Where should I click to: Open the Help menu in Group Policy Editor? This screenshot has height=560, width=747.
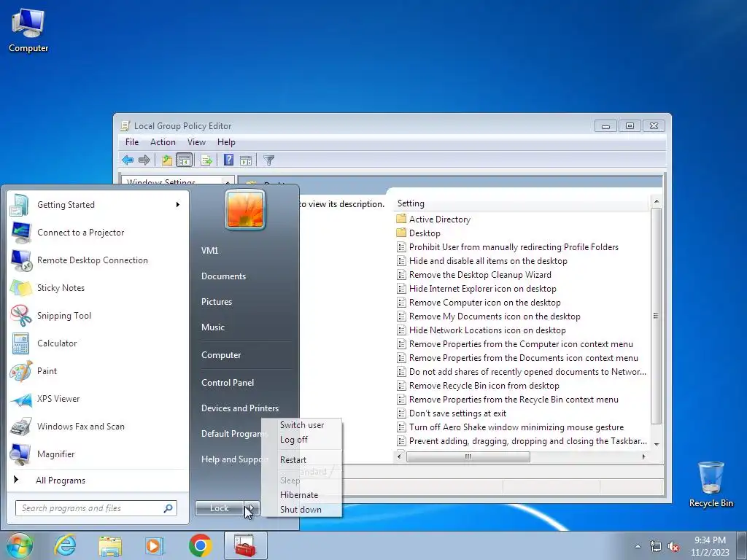(226, 142)
